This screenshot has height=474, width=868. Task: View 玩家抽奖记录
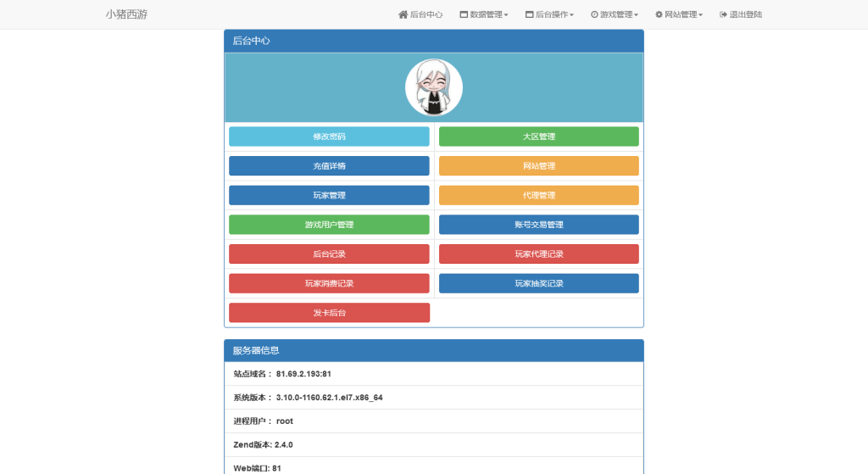pos(539,283)
